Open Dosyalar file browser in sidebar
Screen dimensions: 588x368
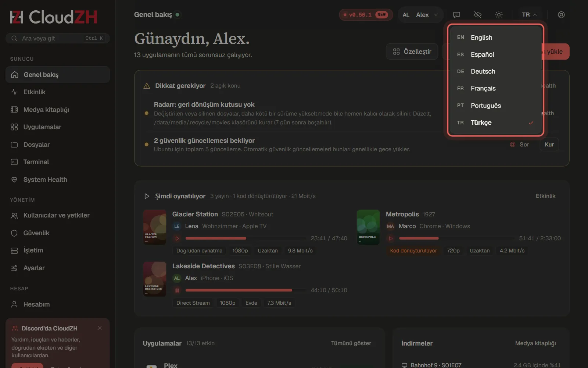pyautogui.click(x=58, y=145)
